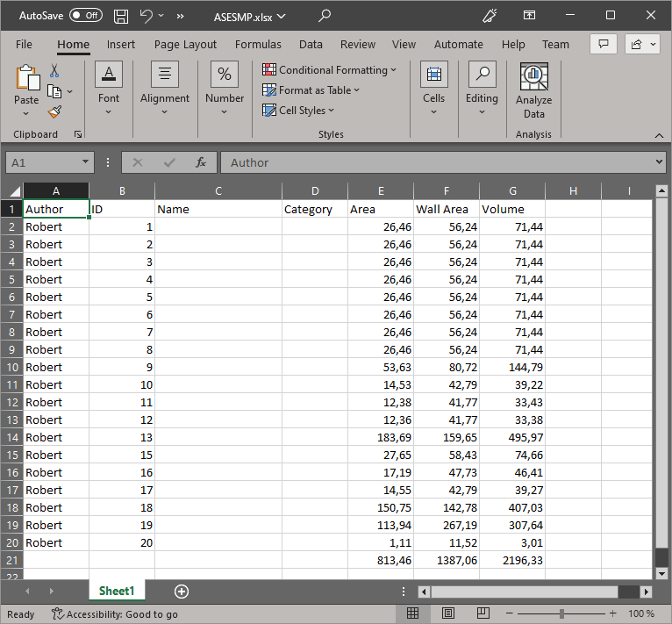Add a new sheet with plus icon

(182, 592)
